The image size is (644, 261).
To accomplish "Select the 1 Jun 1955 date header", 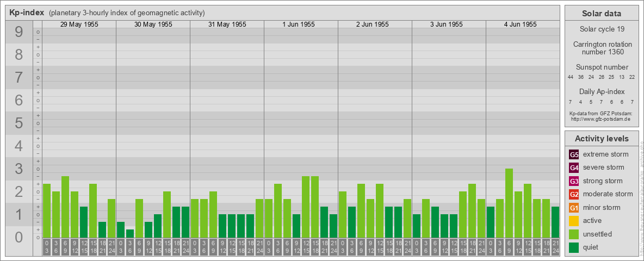I will 299,24.
